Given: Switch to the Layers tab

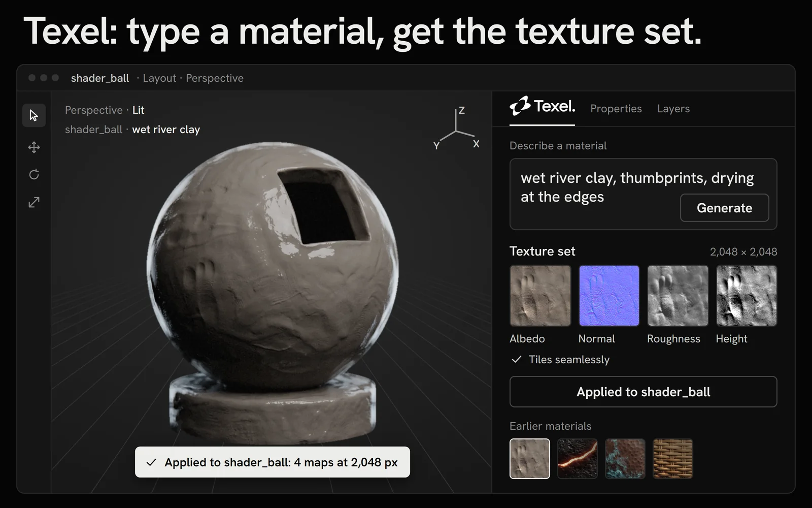Looking at the screenshot, I should tap(673, 109).
